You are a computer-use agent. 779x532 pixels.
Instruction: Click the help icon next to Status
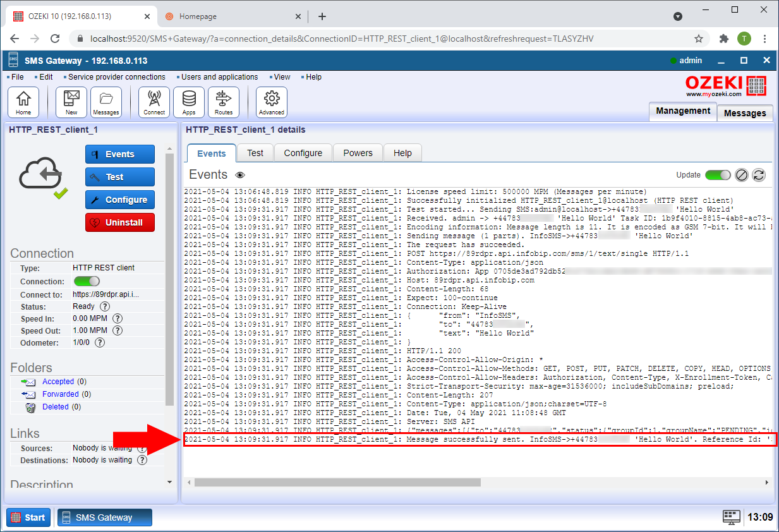[x=105, y=306]
